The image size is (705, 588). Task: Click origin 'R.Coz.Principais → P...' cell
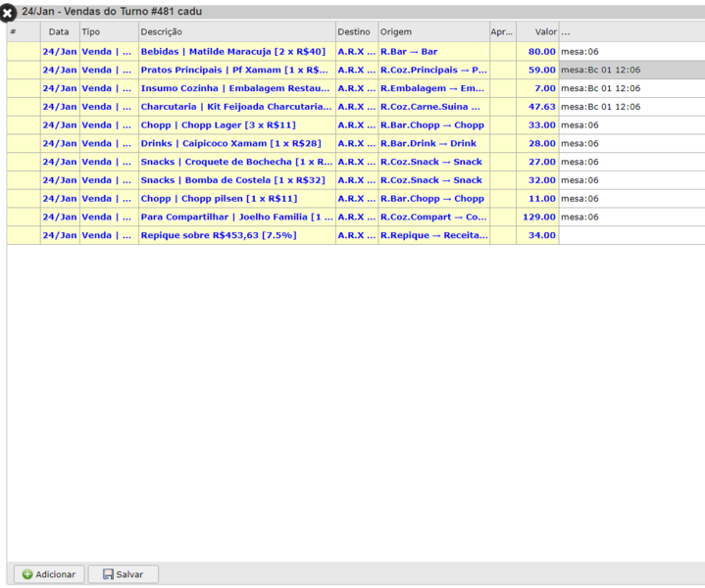433,71
